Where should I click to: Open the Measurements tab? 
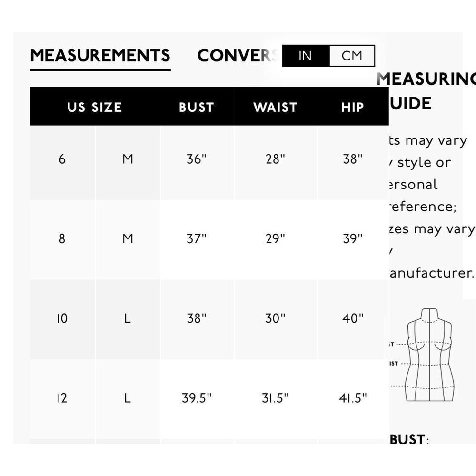coord(100,55)
